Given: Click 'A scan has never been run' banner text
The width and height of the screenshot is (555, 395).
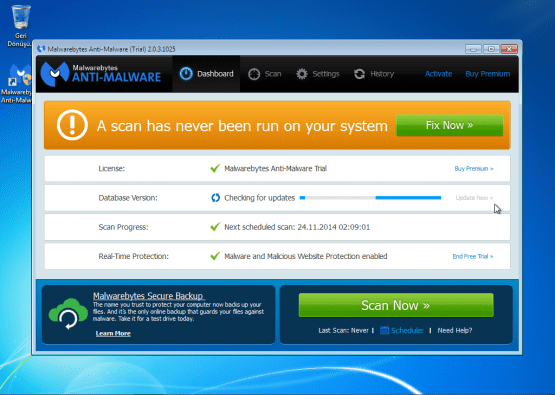Looking at the screenshot, I should [242, 126].
